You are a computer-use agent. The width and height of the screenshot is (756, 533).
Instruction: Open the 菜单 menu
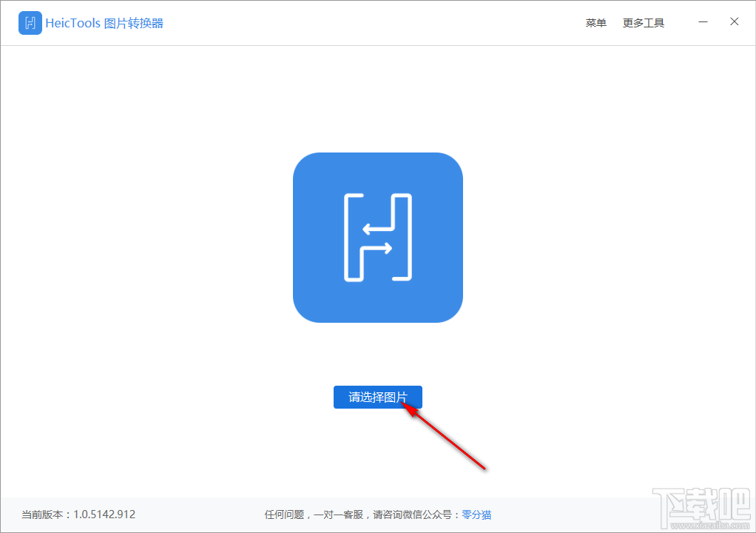pos(595,22)
